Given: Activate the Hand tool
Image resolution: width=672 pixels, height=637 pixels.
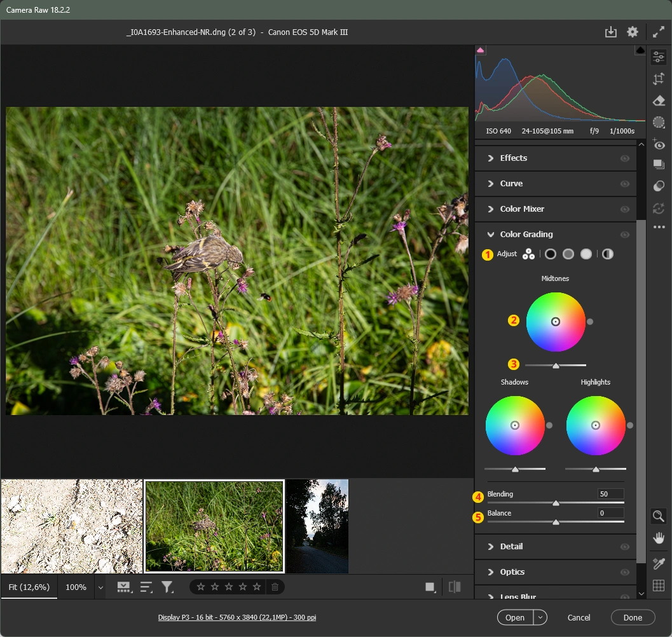Looking at the screenshot, I should [659, 538].
